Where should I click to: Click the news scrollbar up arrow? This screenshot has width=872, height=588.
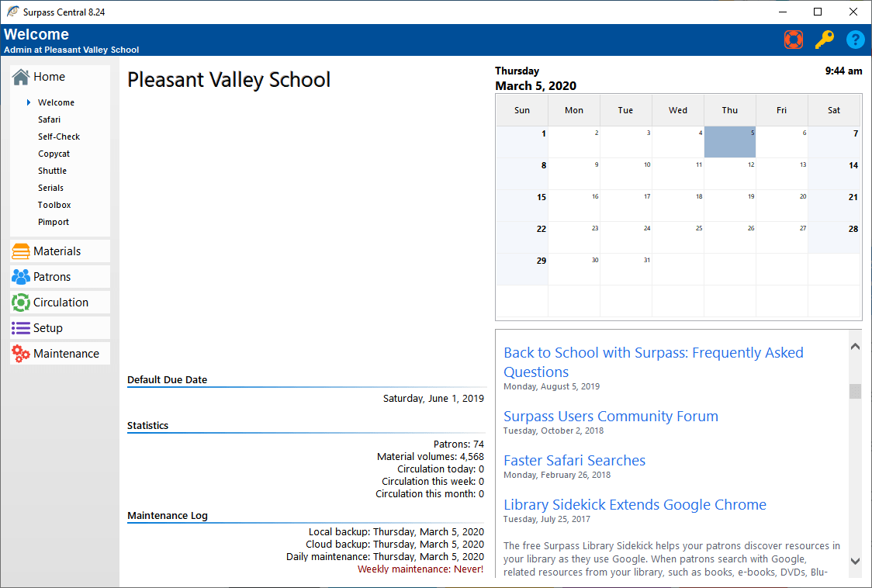tap(855, 347)
